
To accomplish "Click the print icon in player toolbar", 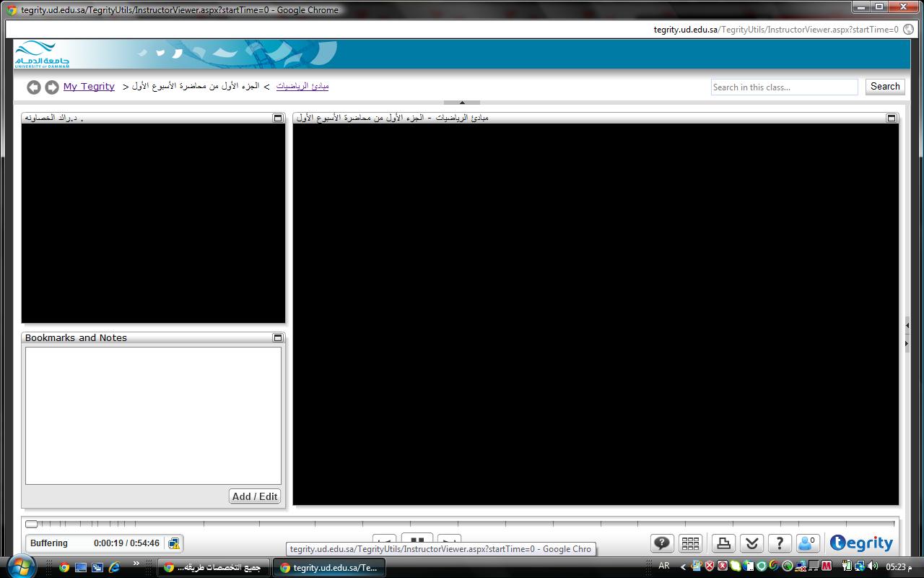I will tap(723, 543).
